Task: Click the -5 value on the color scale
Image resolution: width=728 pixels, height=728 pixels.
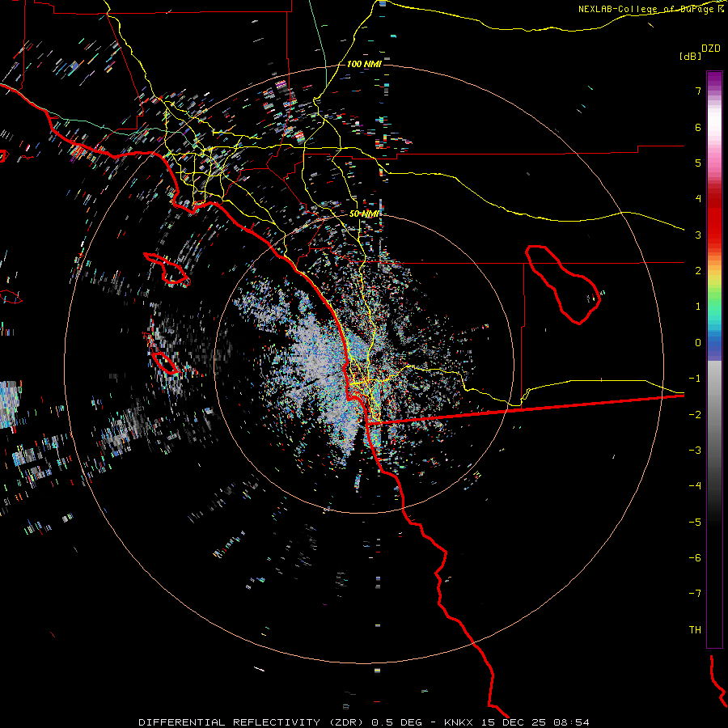Action: pyautogui.click(x=695, y=523)
